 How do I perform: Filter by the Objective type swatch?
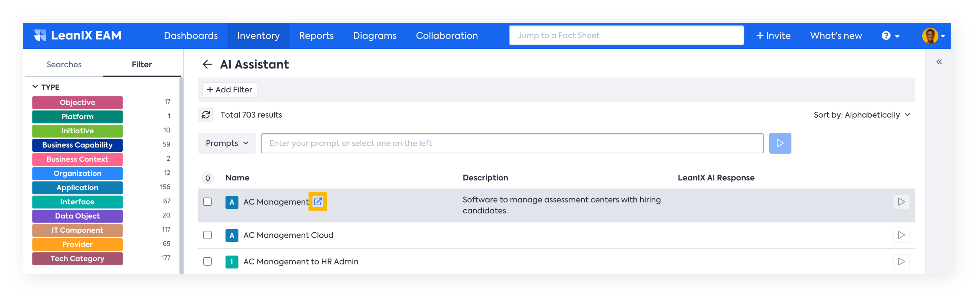77,103
